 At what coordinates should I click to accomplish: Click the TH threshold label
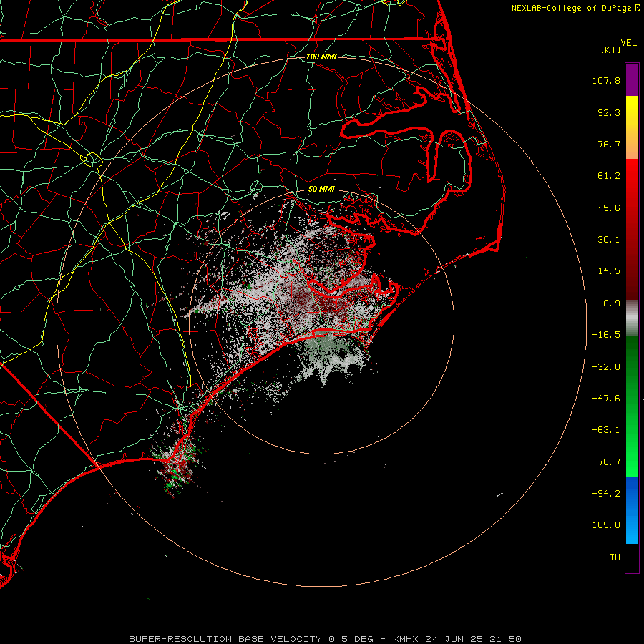pyautogui.click(x=615, y=557)
